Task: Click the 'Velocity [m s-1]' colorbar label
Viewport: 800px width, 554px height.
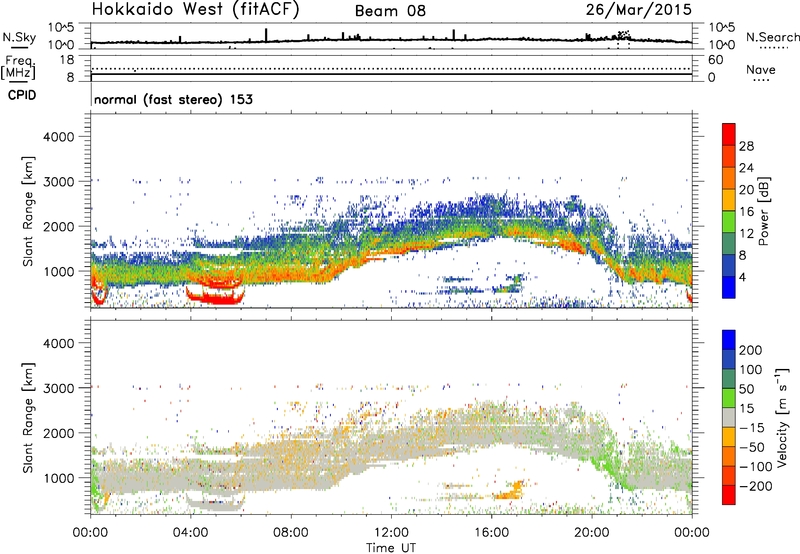Action: [x=782, y=417]
